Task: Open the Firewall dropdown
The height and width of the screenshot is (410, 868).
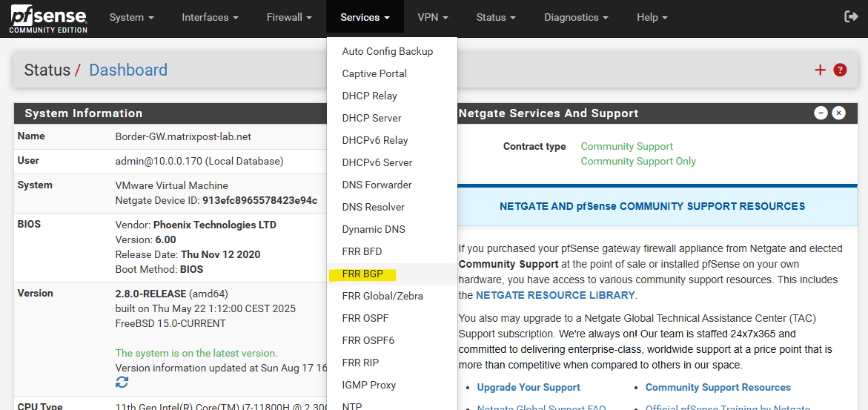Action: tap(289, 18)
